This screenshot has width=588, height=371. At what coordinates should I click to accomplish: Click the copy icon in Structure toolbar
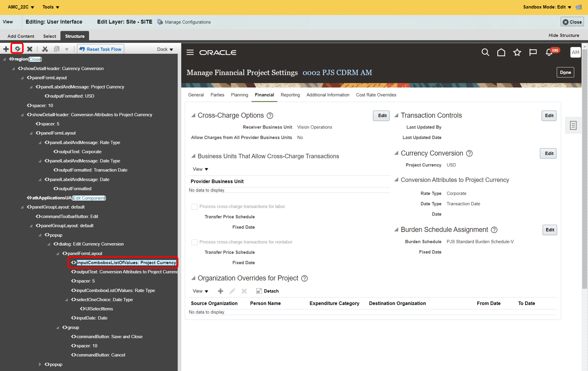click(x=57, y=49)
